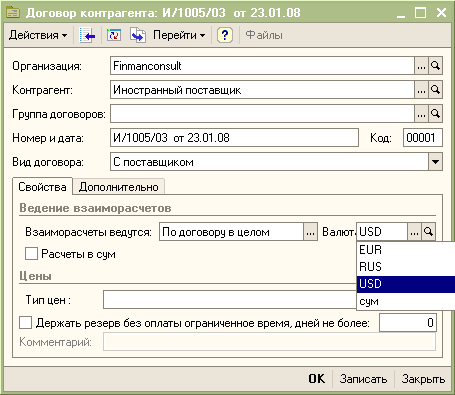This screenshot has width=455, height=395.
Task: Open help with the question mark icon
Action: (x=225, y=35)
